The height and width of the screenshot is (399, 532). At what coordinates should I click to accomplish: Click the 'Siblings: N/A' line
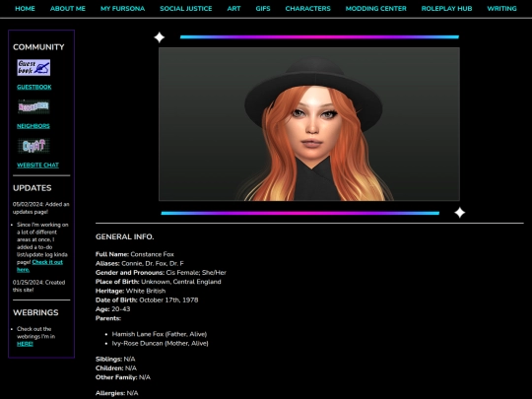point(115,360)
